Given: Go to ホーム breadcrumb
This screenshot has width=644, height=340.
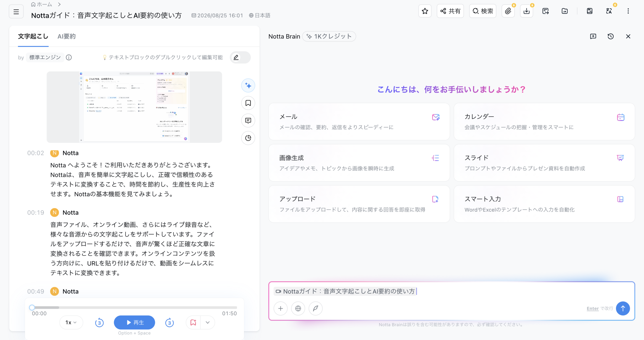Looking at the screenshot, I should [x=42, y=4].
